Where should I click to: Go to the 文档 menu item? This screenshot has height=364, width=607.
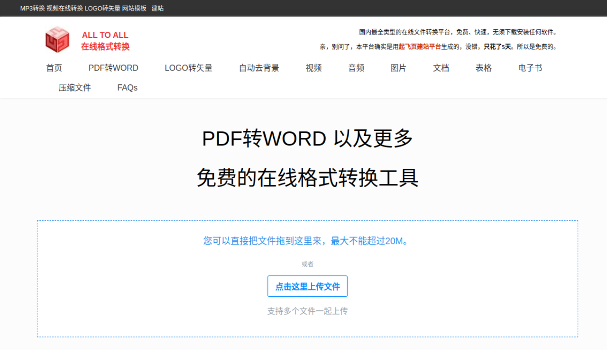[441, 68]
